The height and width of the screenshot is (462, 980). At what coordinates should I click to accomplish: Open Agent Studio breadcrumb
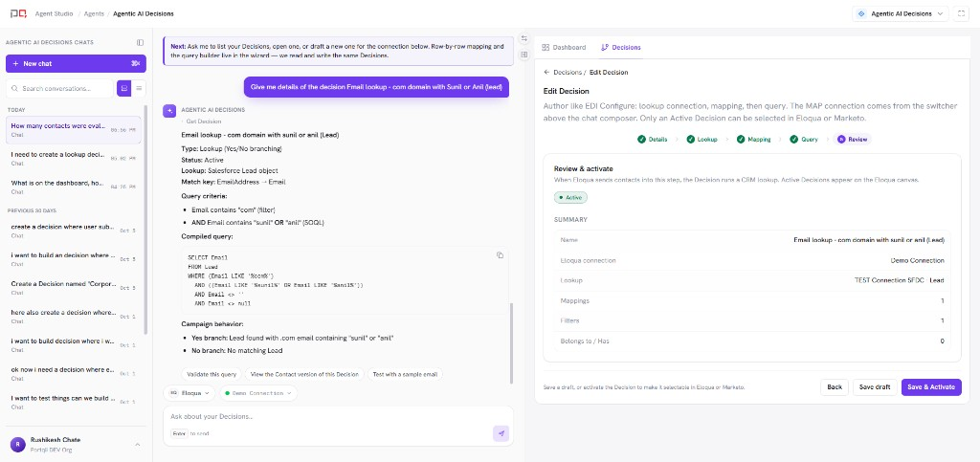pos(54,13)
